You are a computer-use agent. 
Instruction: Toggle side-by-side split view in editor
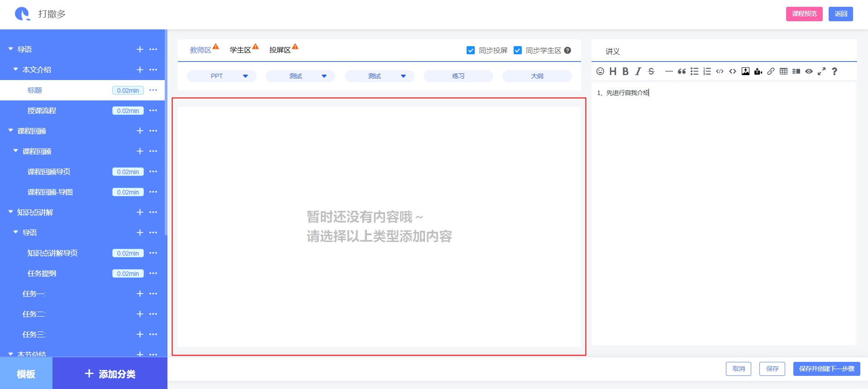796,71
